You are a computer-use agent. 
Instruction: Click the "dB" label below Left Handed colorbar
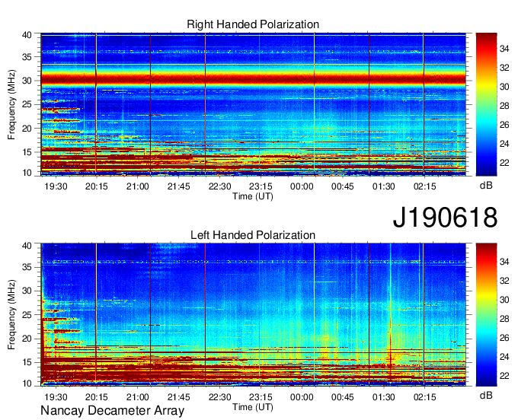pyautogui.click(x=486, y=395)
